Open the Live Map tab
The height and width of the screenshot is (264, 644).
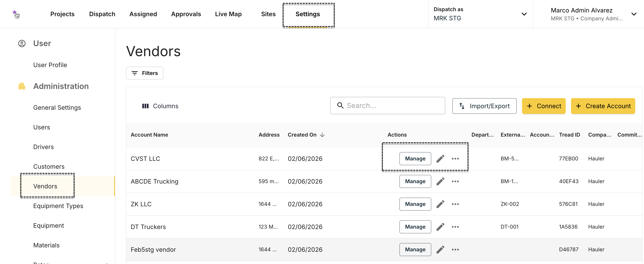[228, 14]
